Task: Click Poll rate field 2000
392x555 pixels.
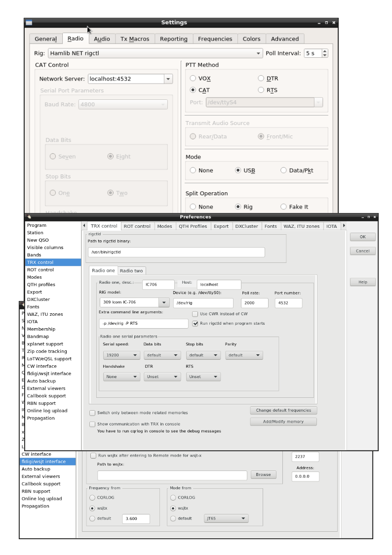Action: (x=254, y=303)
